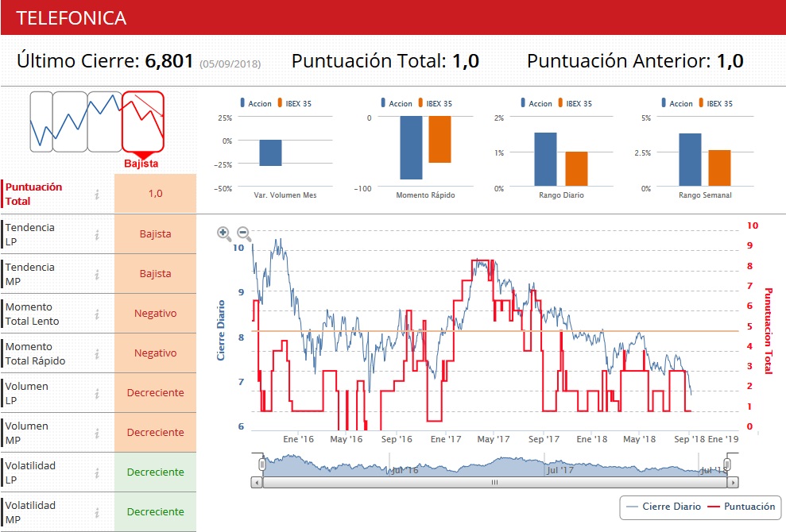Image resolution: width=786 pixels, height=532 pixels.
Task: Open info icon for Volumen LP
Action: click(97, 394)
